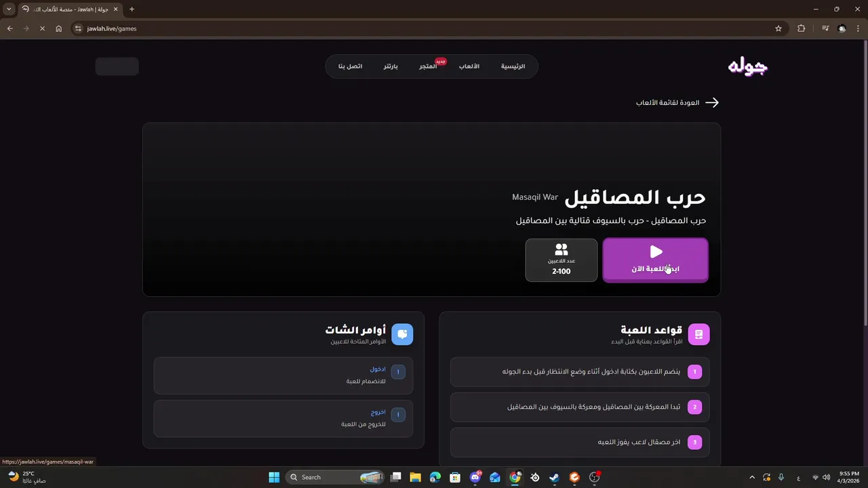Click العودة لقائمة الألعاب back link
This screenshot has height=488, width=868.
coord(677,102)
